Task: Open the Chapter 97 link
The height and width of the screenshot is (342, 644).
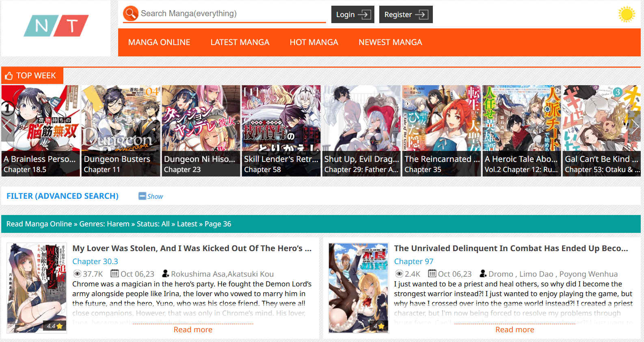Action: [414, 262]
